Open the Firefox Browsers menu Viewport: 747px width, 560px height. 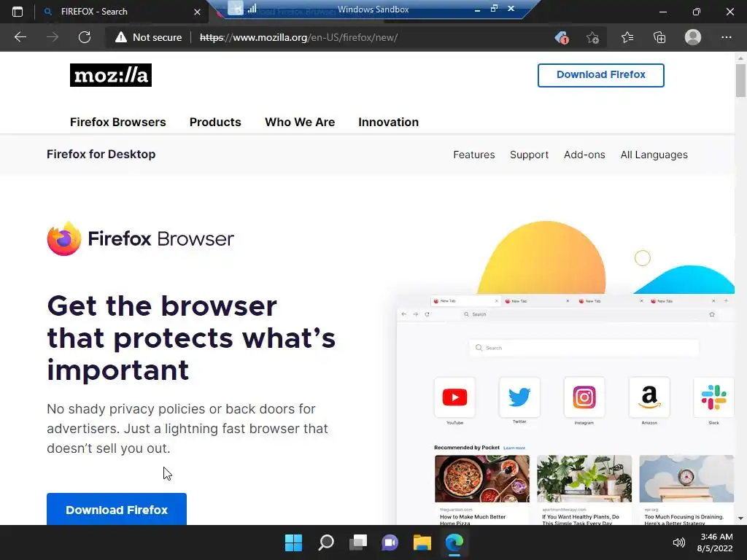tap(118, 122)
